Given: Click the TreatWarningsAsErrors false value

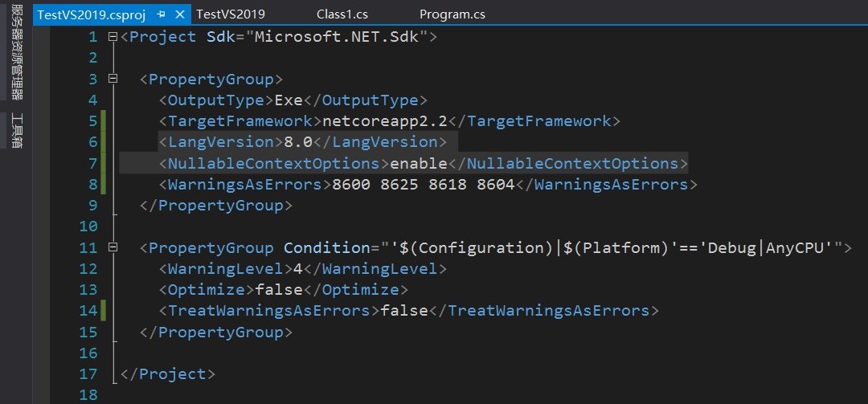Looking at the screenshot, I should point(403,311).
